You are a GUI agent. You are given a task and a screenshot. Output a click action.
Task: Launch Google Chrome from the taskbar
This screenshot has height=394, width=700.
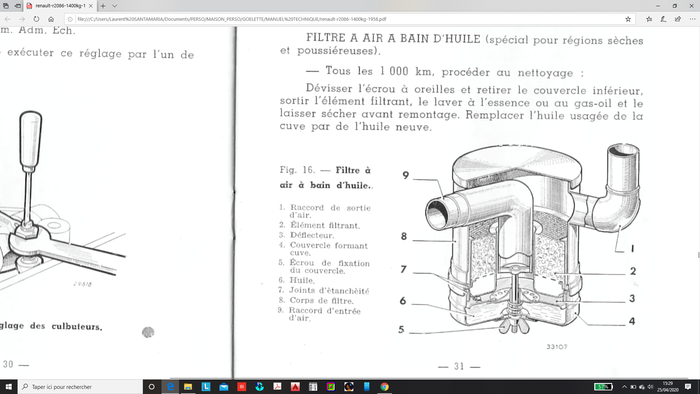[x=384, y=387]
